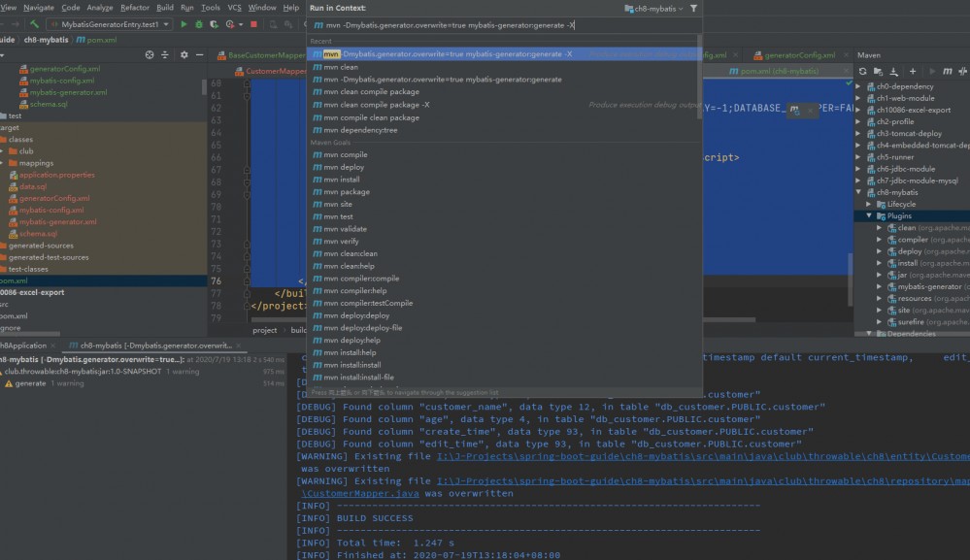Select 'mvn clean' from the Recent list
This screenshot has height=560, width=970.
tap(350, 66)
